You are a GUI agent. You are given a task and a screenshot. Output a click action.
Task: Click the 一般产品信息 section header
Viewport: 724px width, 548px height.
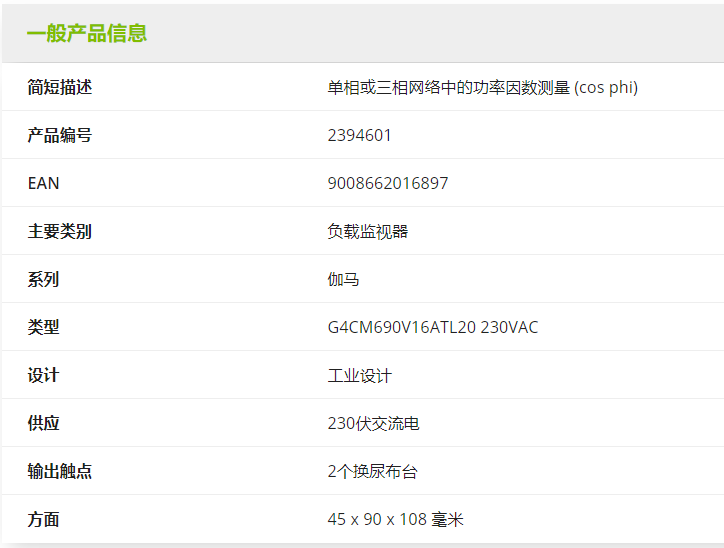[x=87, y=33]
